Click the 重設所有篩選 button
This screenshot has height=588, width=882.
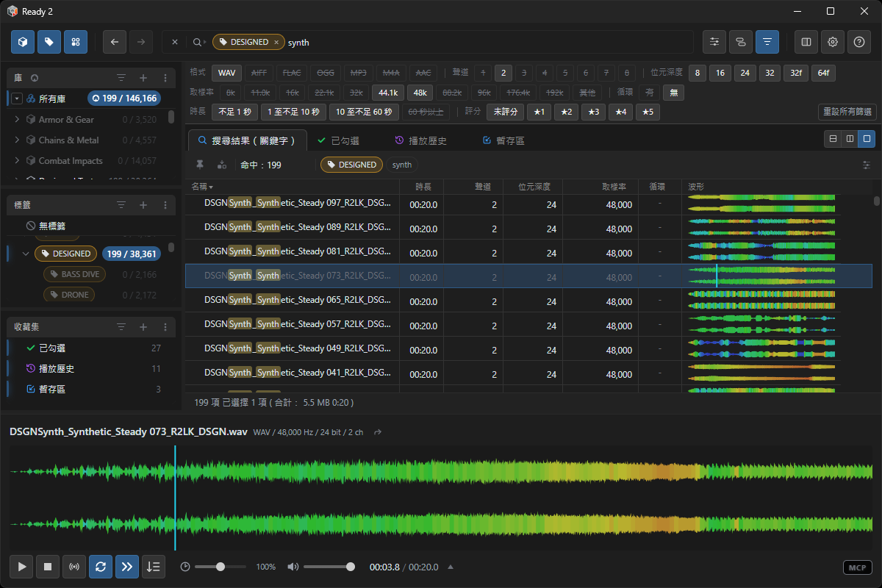847,112
